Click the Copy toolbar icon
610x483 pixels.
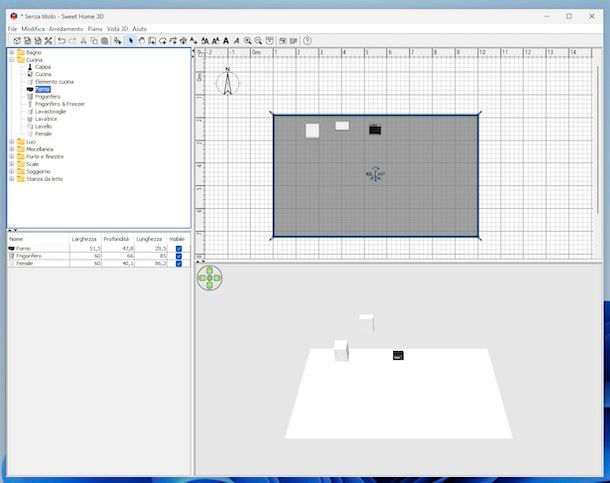pos(94,40)
